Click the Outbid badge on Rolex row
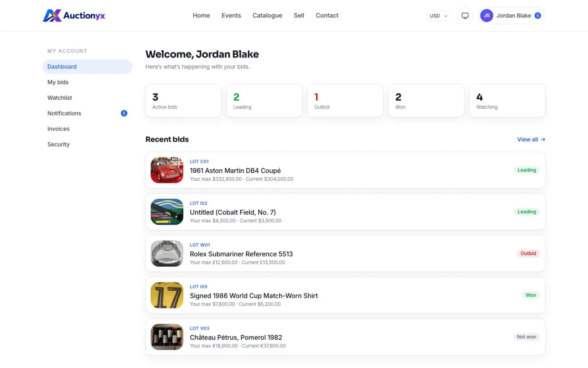588x368 pixels. [528, 253]
